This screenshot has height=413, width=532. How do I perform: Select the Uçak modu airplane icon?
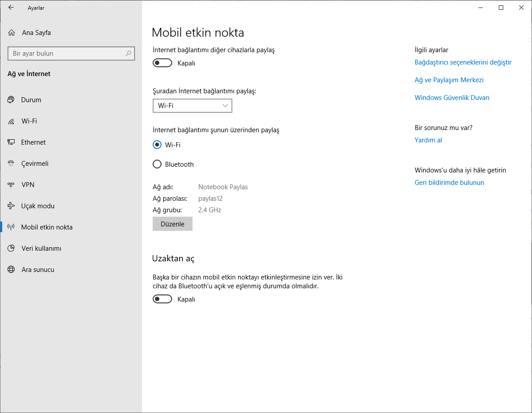pyautogui.click(x=11, y=206)
